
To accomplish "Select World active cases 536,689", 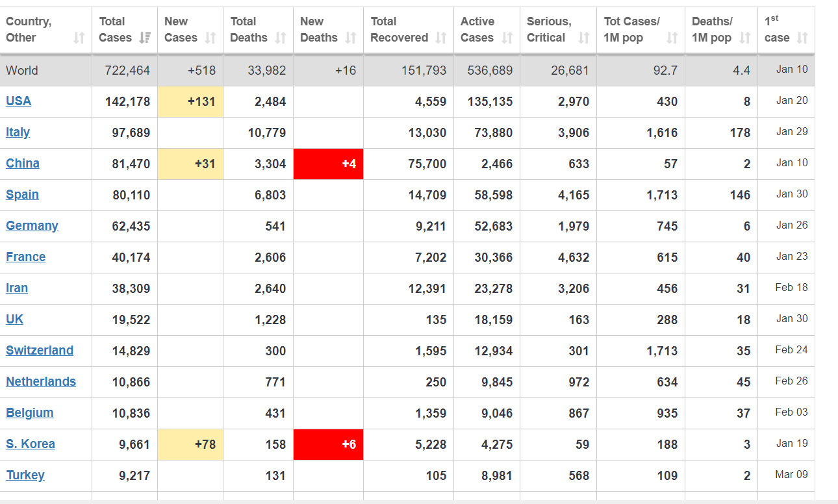I will point(490,70).
